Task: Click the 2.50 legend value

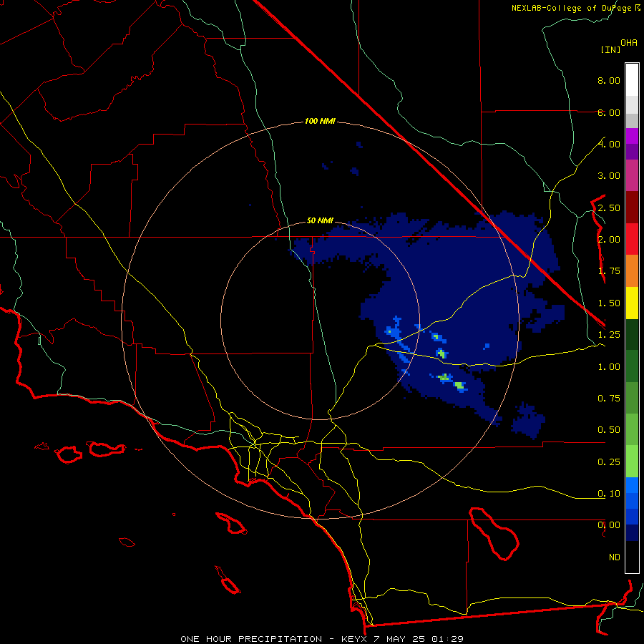Action: (x=609, y=208)
